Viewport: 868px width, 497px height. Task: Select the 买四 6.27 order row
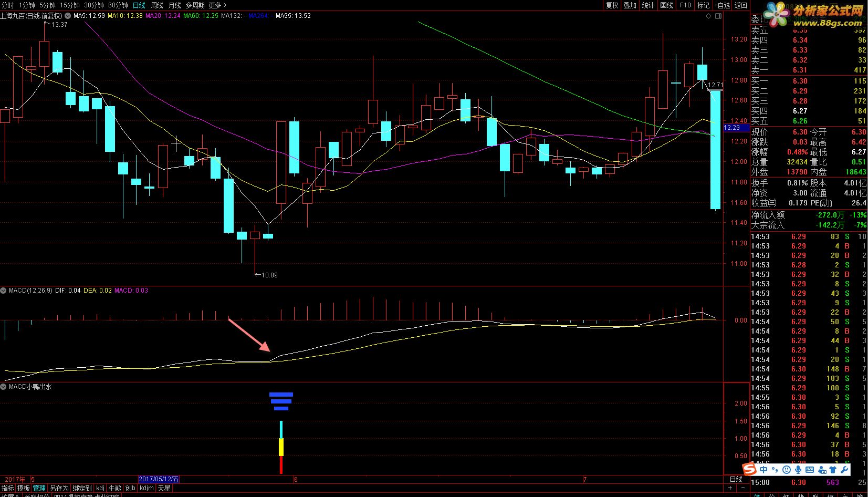point(809,111)
